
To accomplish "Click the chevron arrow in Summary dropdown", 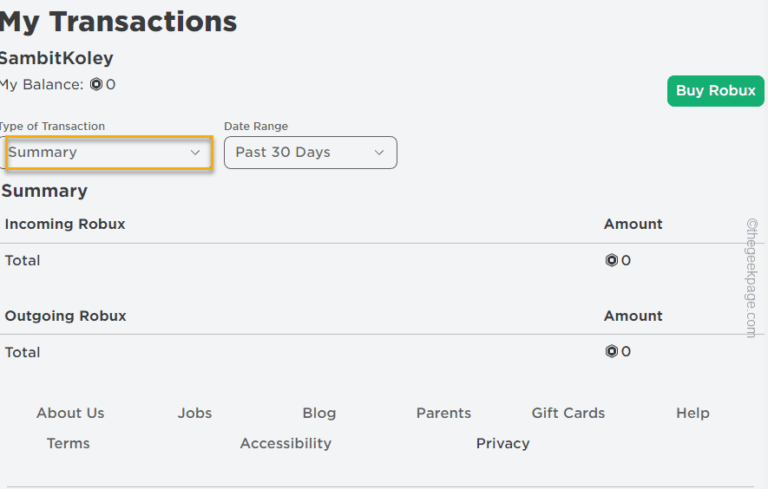I will click(x=196, y=152).
